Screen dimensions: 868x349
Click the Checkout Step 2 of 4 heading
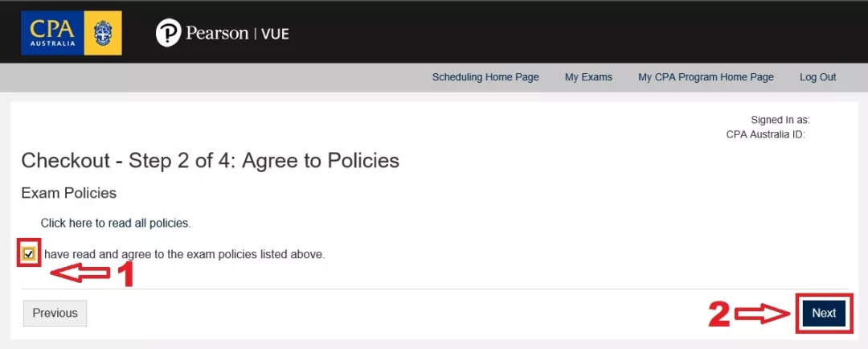(x=210, y=160)
